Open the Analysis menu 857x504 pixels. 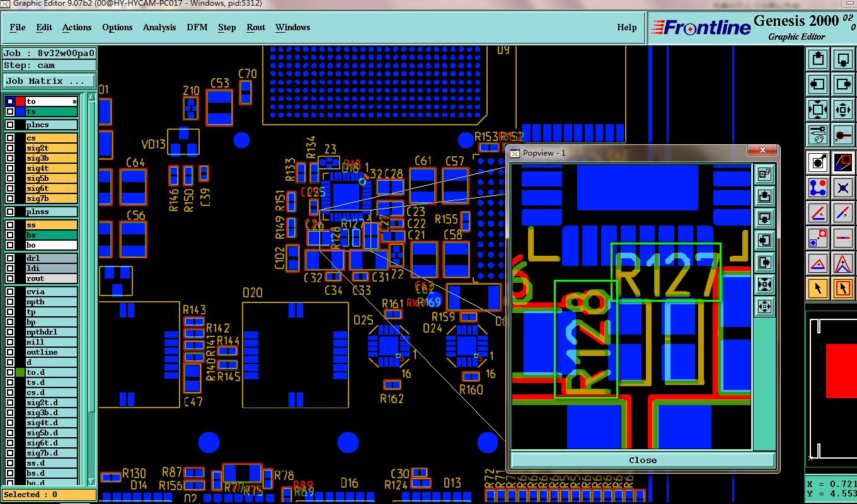(x=159, y=27)
